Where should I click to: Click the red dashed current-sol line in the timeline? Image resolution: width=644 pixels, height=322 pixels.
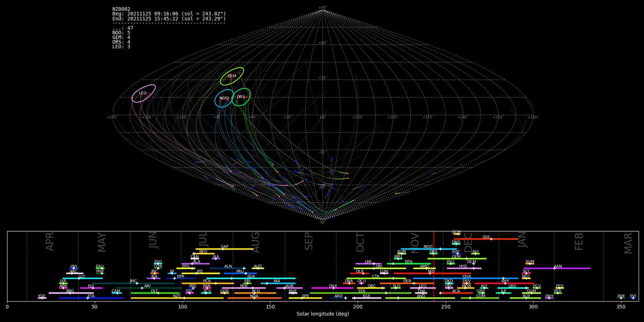pos(434,266)
